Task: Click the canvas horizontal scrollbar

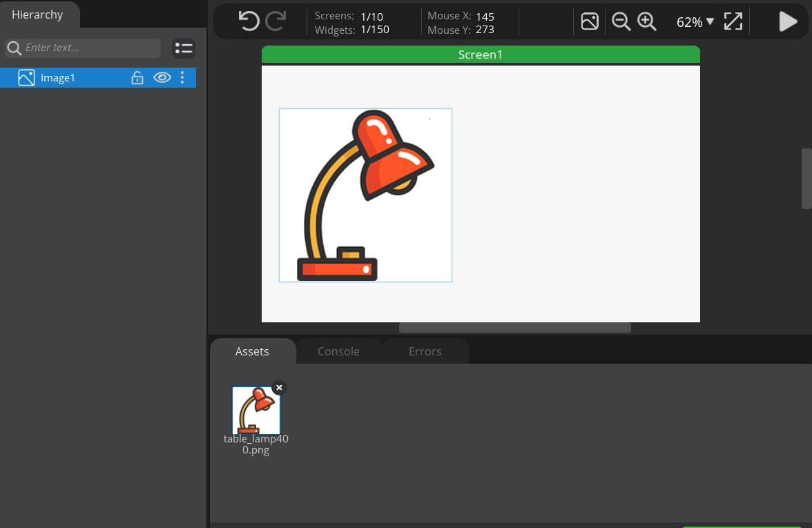Action: (514, 328)
